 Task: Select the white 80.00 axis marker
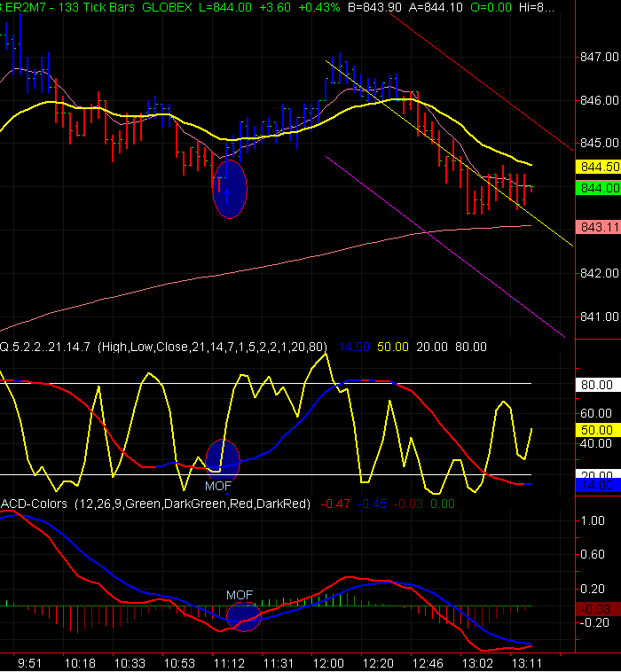598,385
